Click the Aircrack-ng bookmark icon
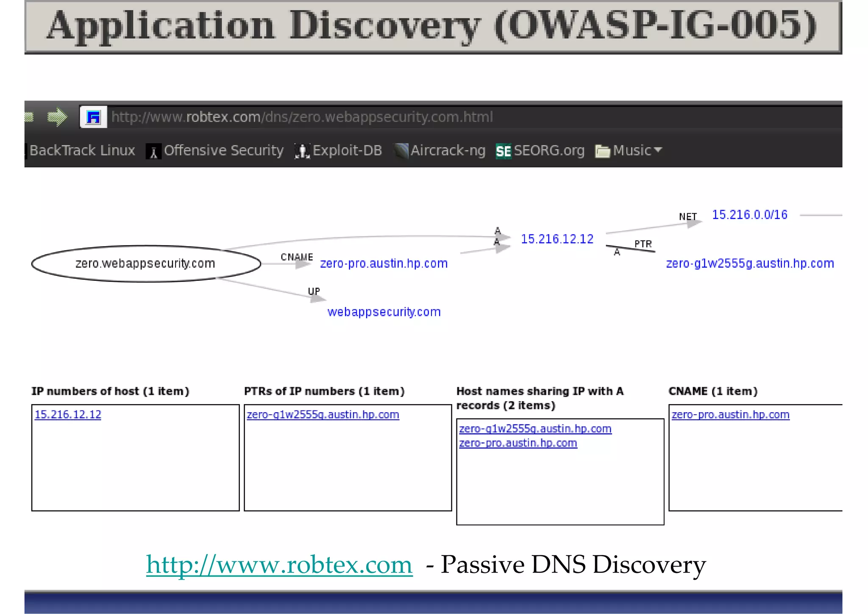Image resolution: width=868 pixels, height=614 pixels. 401,151
